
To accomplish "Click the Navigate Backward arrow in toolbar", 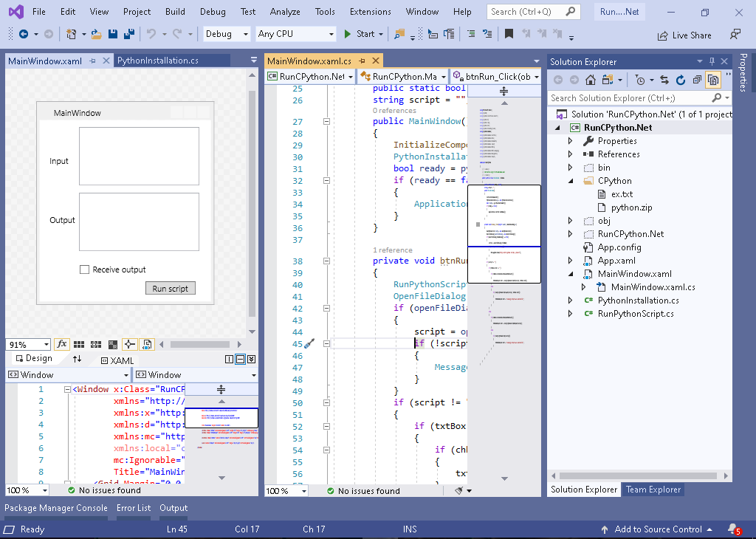I will (23, 34).
